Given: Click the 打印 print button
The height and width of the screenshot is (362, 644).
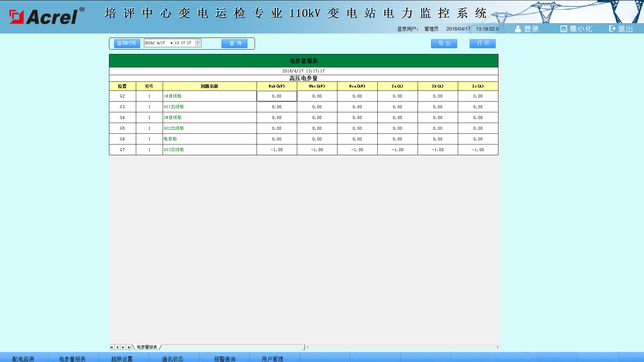Looking at the screenshot, I should pyautogui.click(x=482, y=43).
